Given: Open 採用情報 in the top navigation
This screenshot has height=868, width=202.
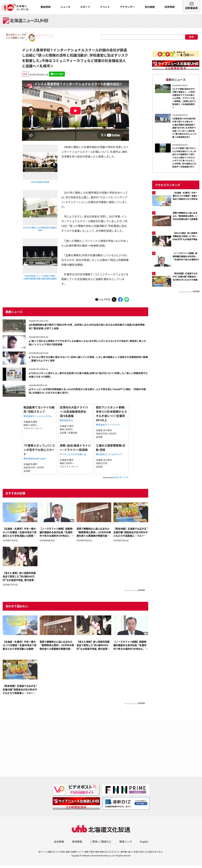Looking at the screenshot, I should click(169, 7).
